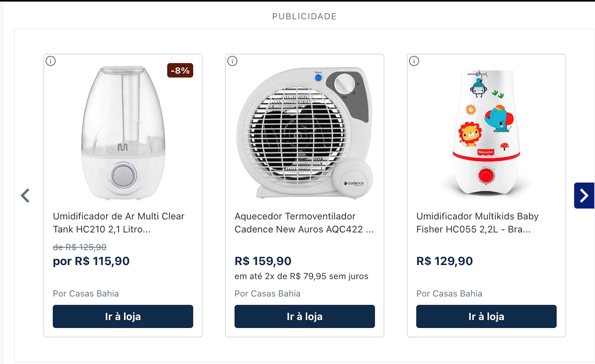The height and width of the screenshot is (364, 595).
Task: Click the Cadence fan heater image
Action: 304,133
